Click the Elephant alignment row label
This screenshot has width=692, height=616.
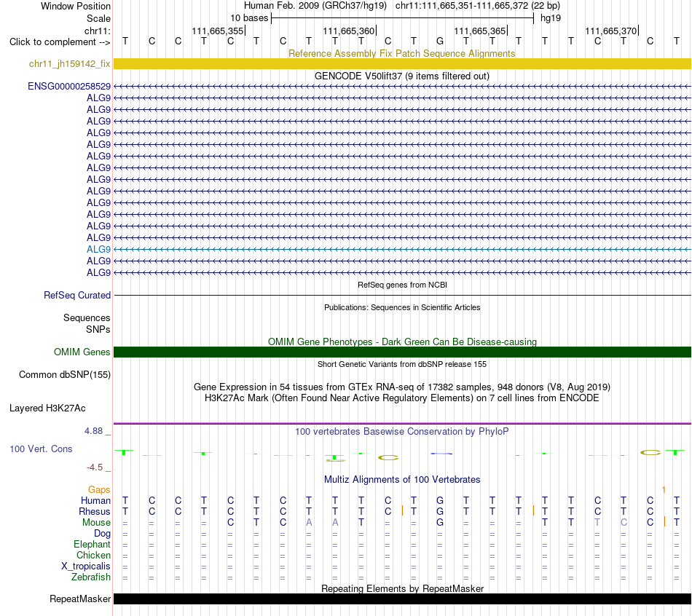pos(92,544)
